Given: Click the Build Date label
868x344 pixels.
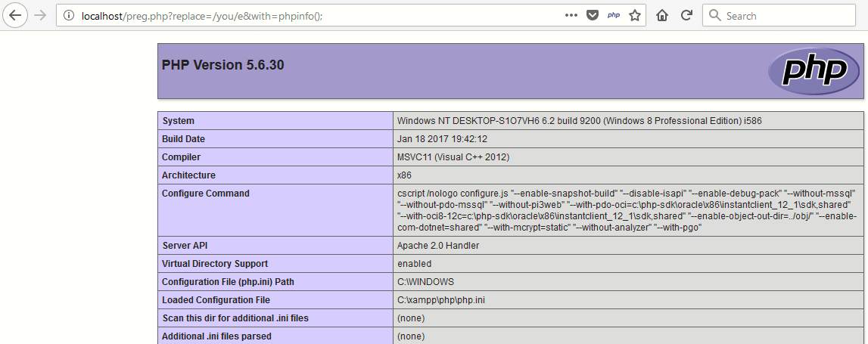Looking at the screenshot, I should tap(183, 139).
